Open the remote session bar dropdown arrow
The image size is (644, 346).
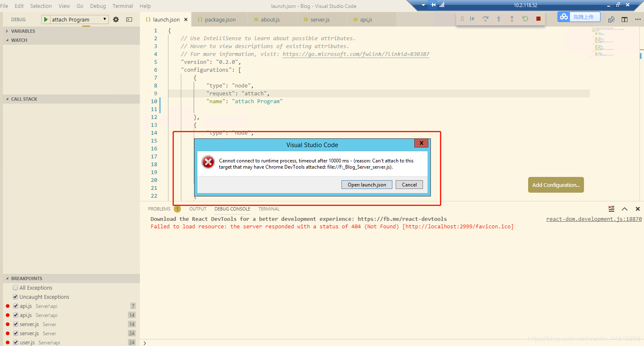point(423,5)
